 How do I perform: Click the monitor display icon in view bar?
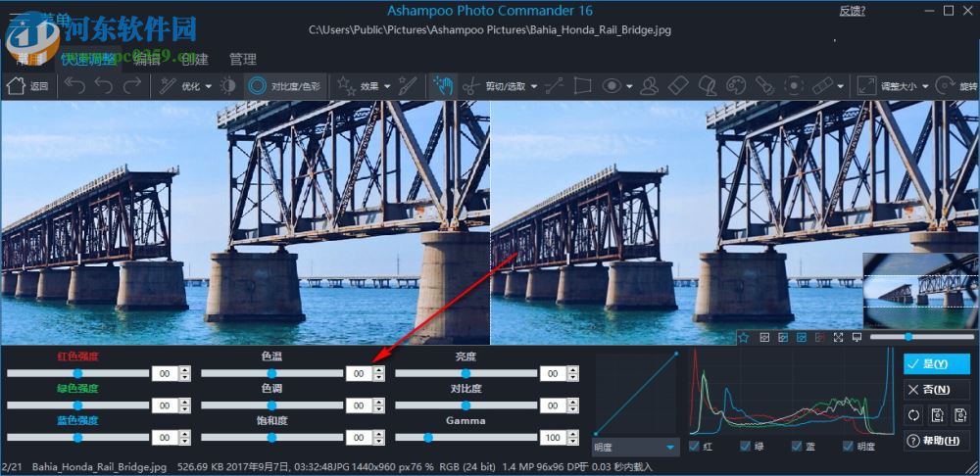coord(857,337)
